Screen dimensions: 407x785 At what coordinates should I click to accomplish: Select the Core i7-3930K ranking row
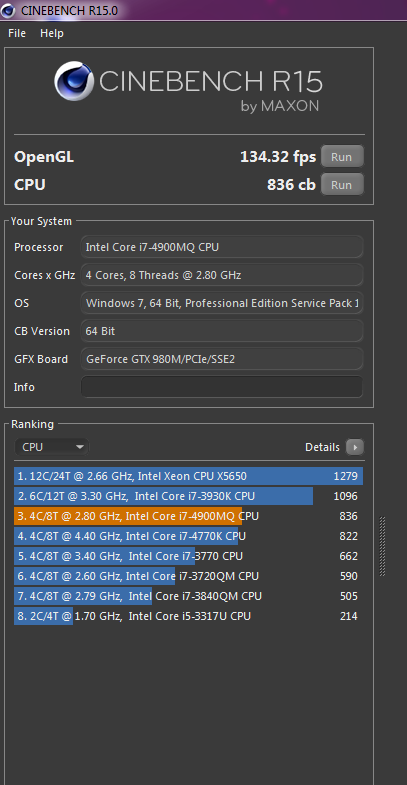(188, 496)
